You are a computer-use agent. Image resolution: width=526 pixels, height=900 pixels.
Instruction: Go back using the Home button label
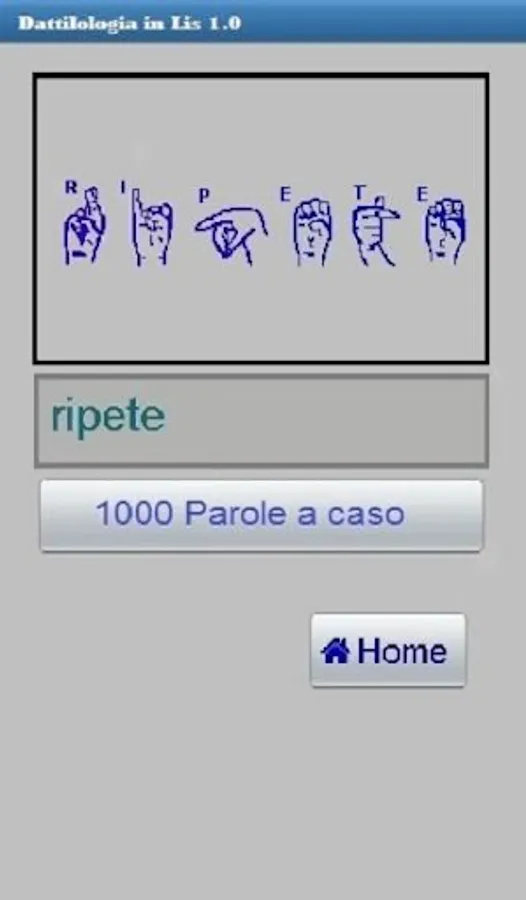[402, 651]
